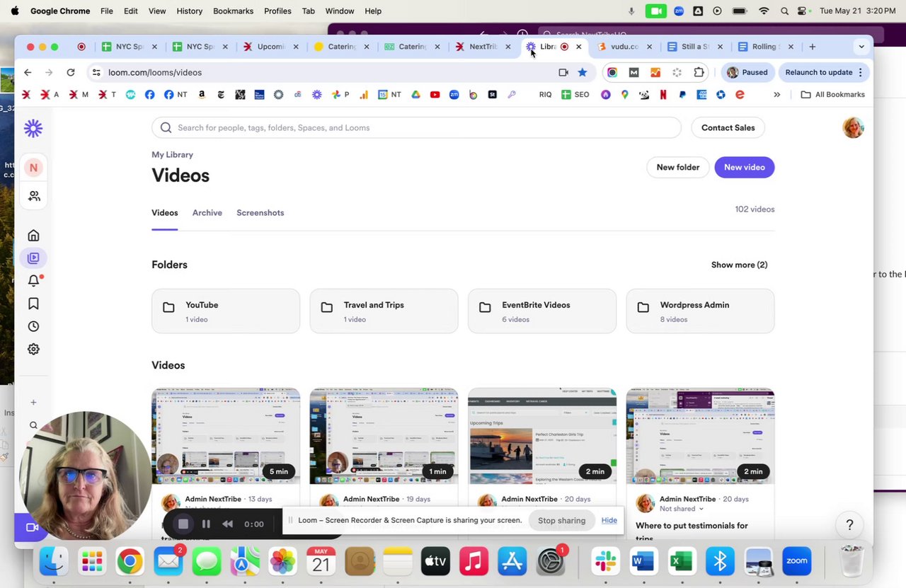Click the Loom logo in the sidebar
The width and height of the screenshot is (906, 588).
pos(33,128)
